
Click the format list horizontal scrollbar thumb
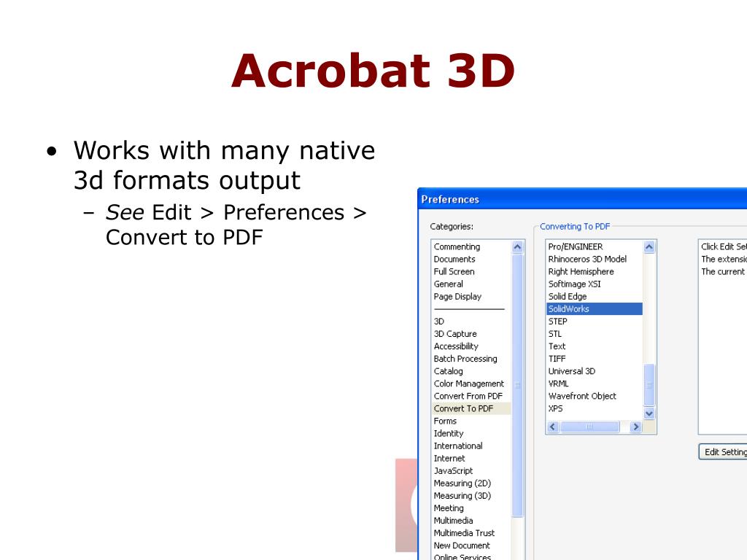click(x=589, y=427)
